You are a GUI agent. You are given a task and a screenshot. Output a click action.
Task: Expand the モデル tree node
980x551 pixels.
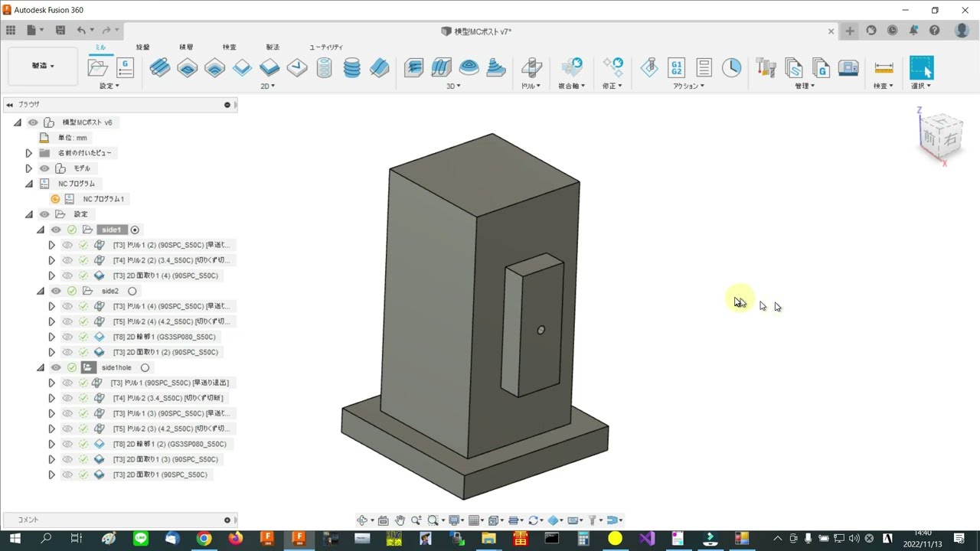(29, 168)
